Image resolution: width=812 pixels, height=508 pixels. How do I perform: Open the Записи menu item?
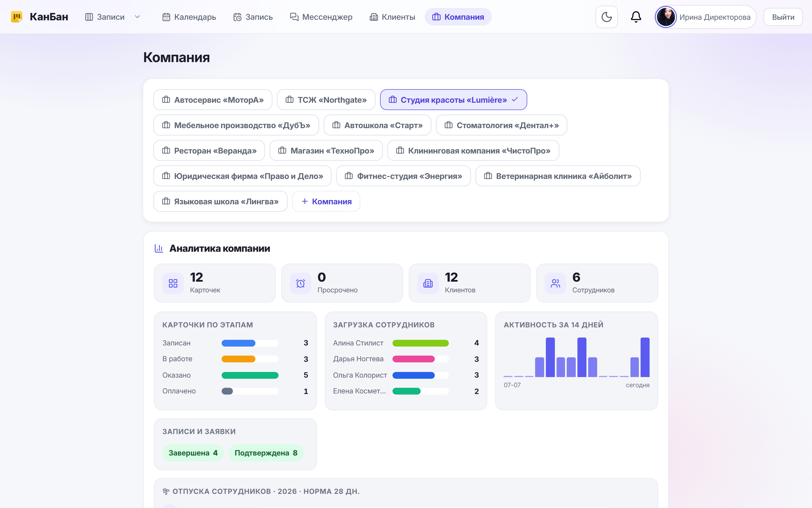105,17
